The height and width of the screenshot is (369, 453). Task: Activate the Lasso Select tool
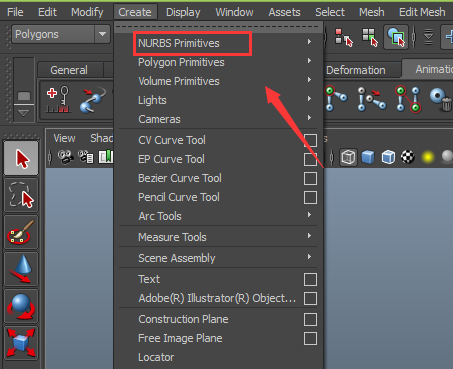click(21, 195)
